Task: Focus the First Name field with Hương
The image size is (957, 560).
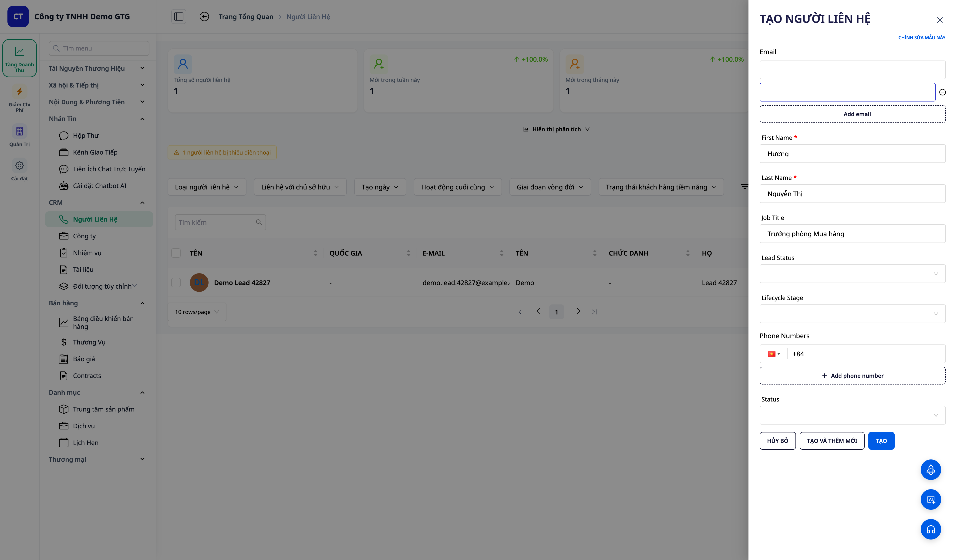Action: pyautogui.click(x=852, y=153)
